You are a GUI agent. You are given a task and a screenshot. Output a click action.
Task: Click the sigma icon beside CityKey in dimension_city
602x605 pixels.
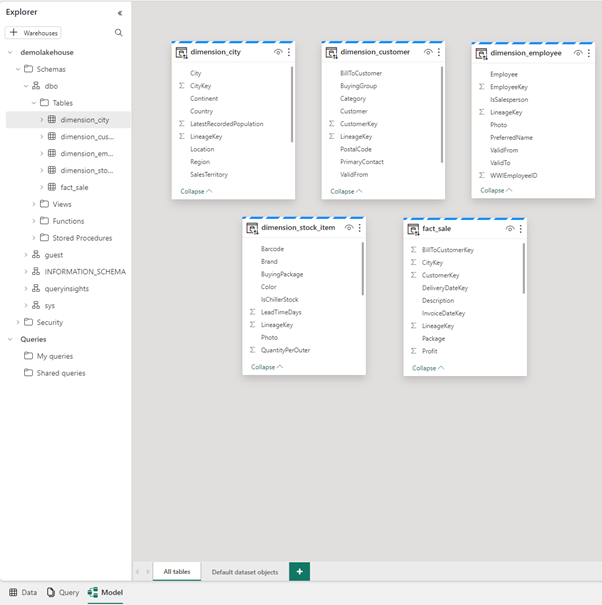coord(182,86)
